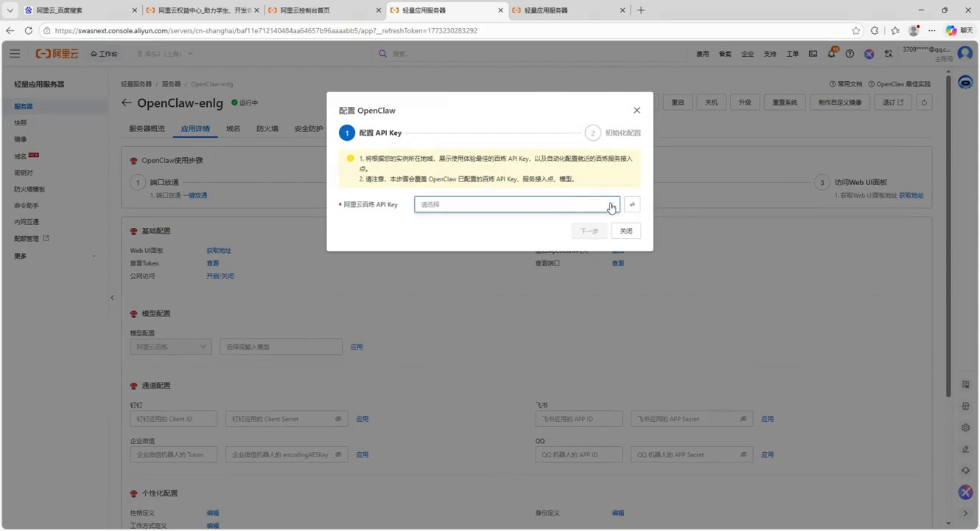Toggle visibility of 企业微信 encodingAESKey
980x531 pixels.
[x=338, y=455]
